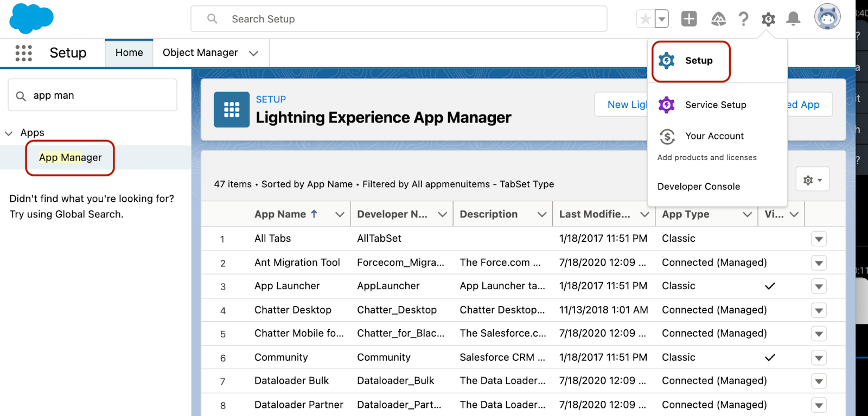Viewport: 868px width, 416px height.
Task: Click the 'Chatter_Desktop' developer name cell
Action: 397,310
